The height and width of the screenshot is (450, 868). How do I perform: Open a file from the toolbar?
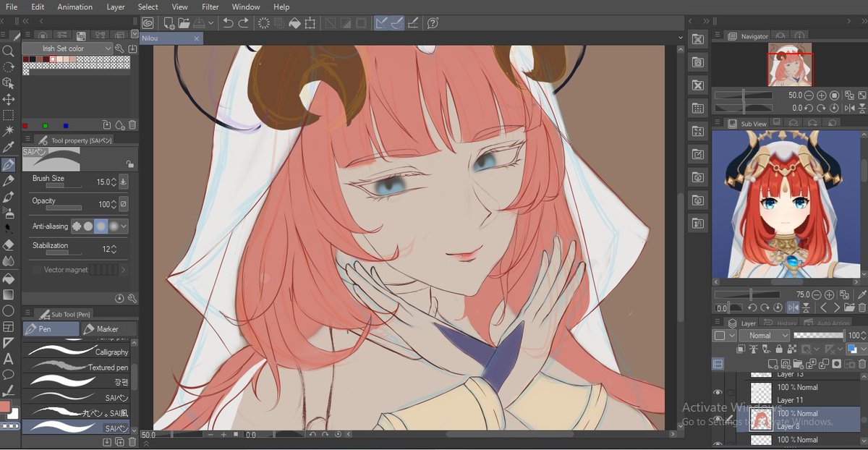[x=184, y=23]
